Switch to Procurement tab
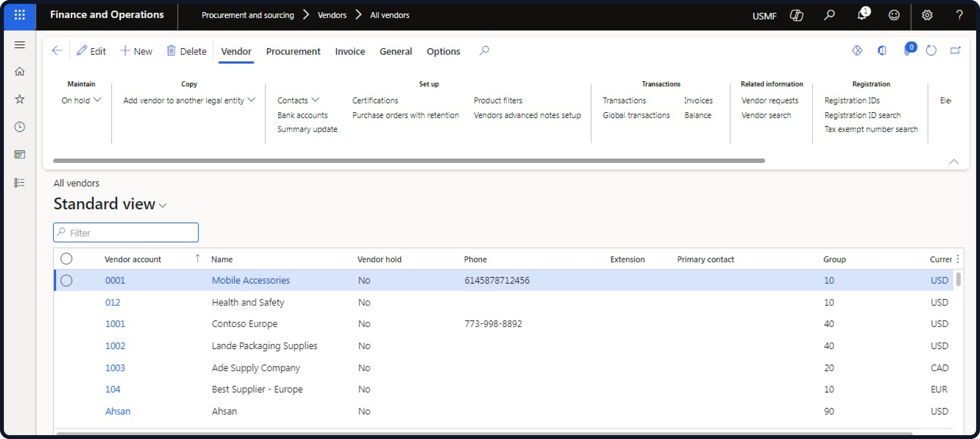 tap(293, 51)
